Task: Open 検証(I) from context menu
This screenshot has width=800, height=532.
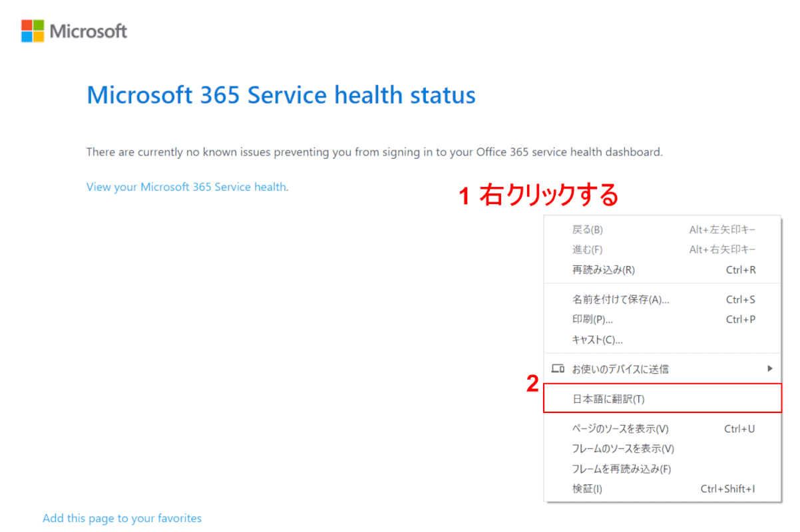Action: click(x=662, y=489)
